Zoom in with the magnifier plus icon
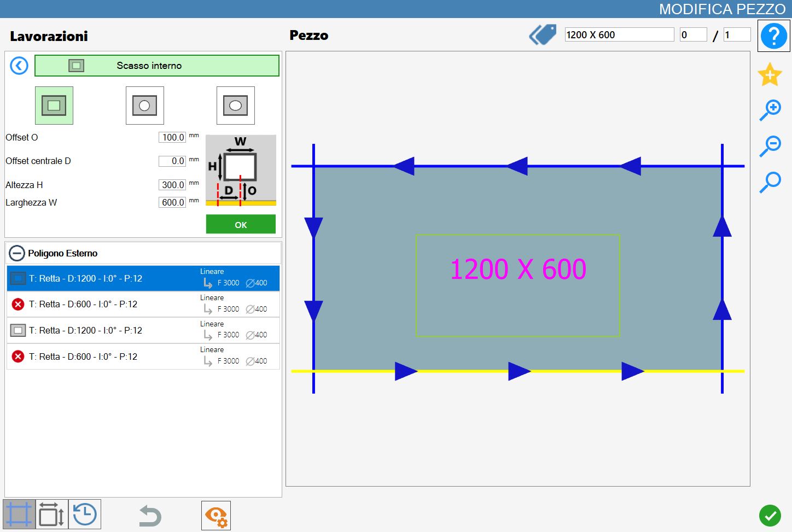The width and height of the screenshot is (792, 532). (x=770, y=110)
